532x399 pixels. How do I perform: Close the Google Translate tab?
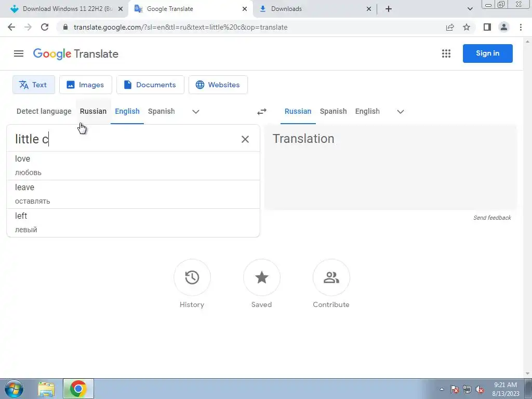[x=245, y=9]
